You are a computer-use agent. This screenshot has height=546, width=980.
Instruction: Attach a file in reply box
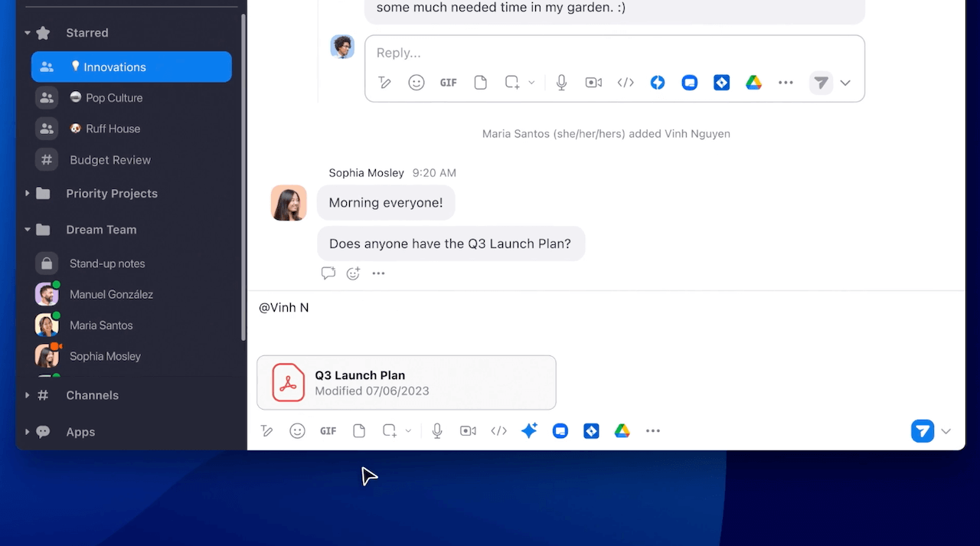pos(481,83)
